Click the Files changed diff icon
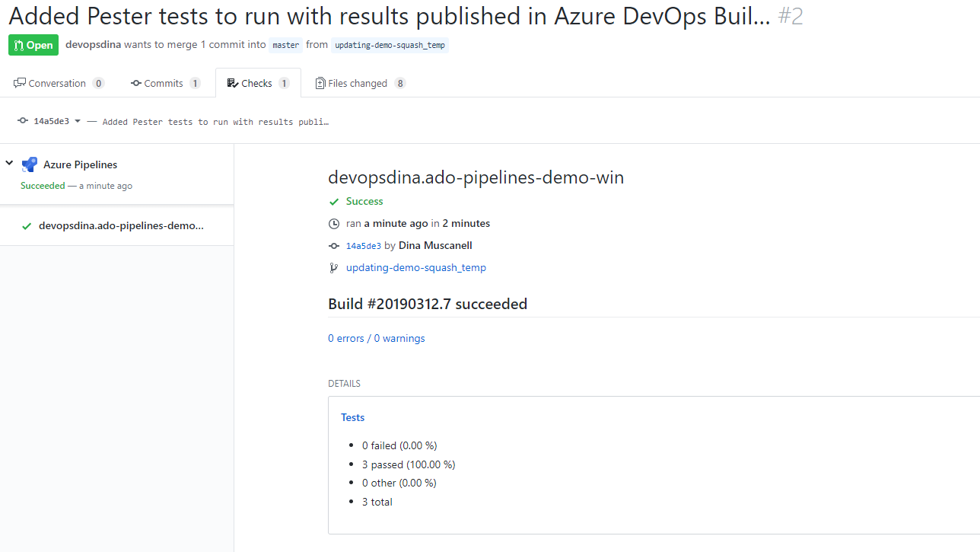 320,83
